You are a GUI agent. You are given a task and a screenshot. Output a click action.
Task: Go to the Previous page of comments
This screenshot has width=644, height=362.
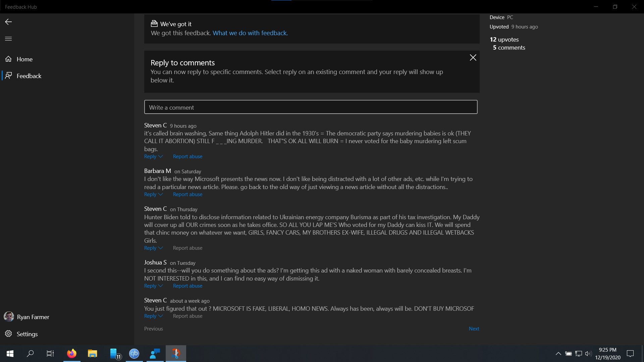(154, 329)
